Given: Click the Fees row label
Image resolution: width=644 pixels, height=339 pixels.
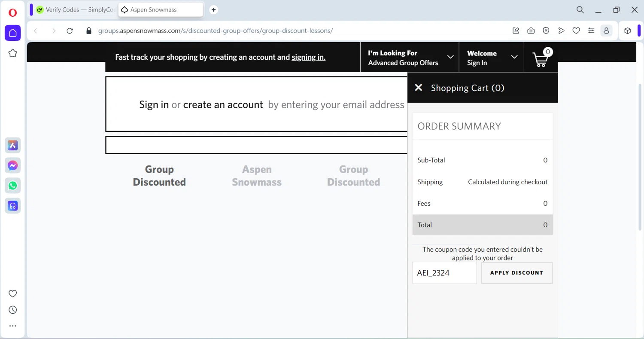Looking at the screenshot, I should (x=424, y=203).
